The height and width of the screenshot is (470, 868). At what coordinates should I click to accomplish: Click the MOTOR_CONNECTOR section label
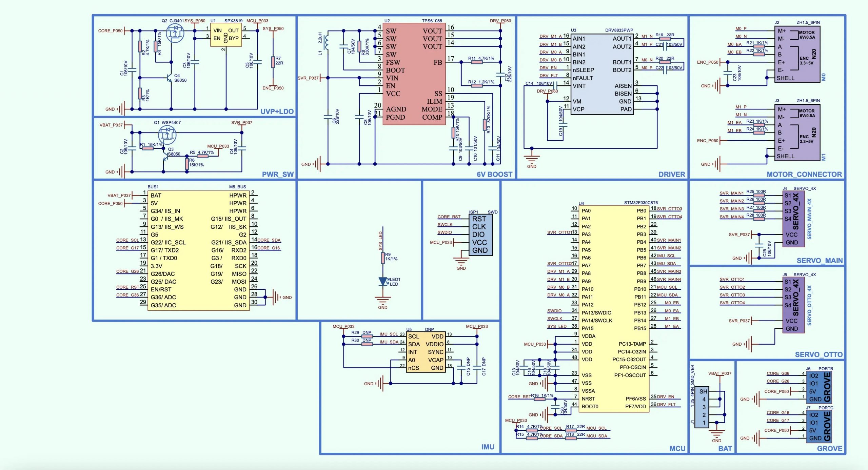tap(804, 174)
